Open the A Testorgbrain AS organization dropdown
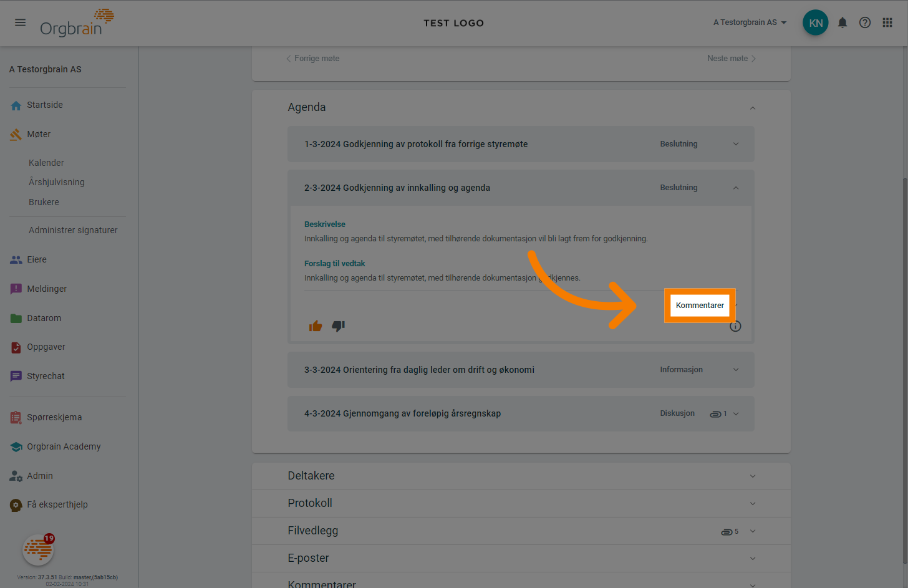This screenshot has height=588, width=908. (x=750, y=22)
